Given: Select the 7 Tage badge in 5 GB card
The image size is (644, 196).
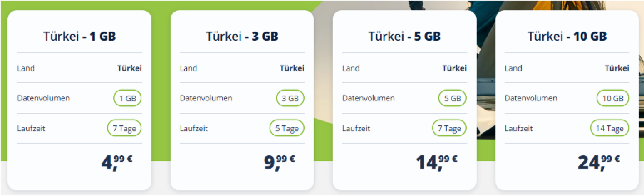Looking at the screenshot, I should pos(449,128).
